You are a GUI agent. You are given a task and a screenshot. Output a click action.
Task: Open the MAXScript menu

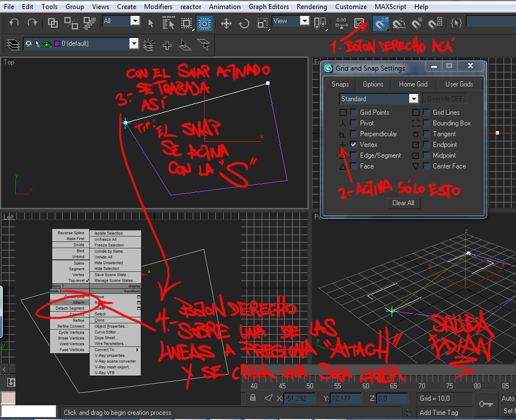pos(391,7)
